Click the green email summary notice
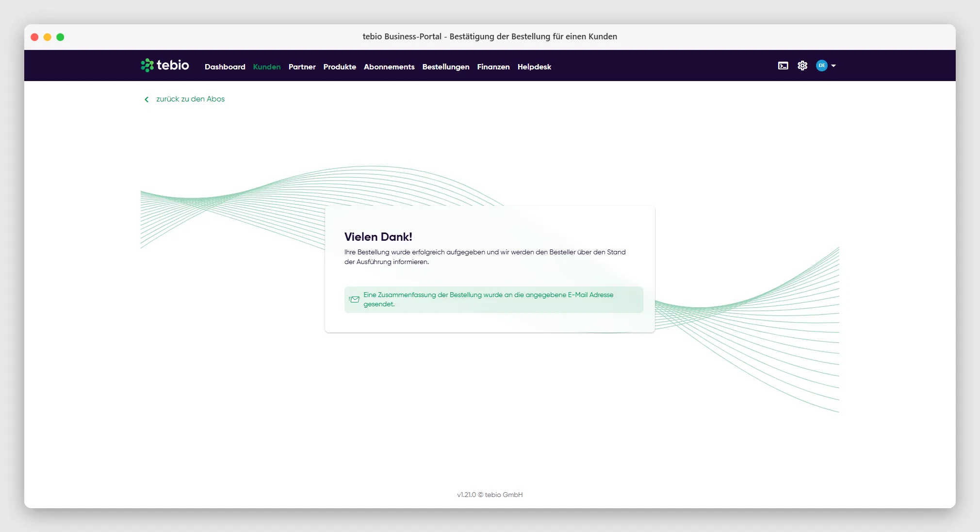The image size is (980, 532). click(494, 299)
